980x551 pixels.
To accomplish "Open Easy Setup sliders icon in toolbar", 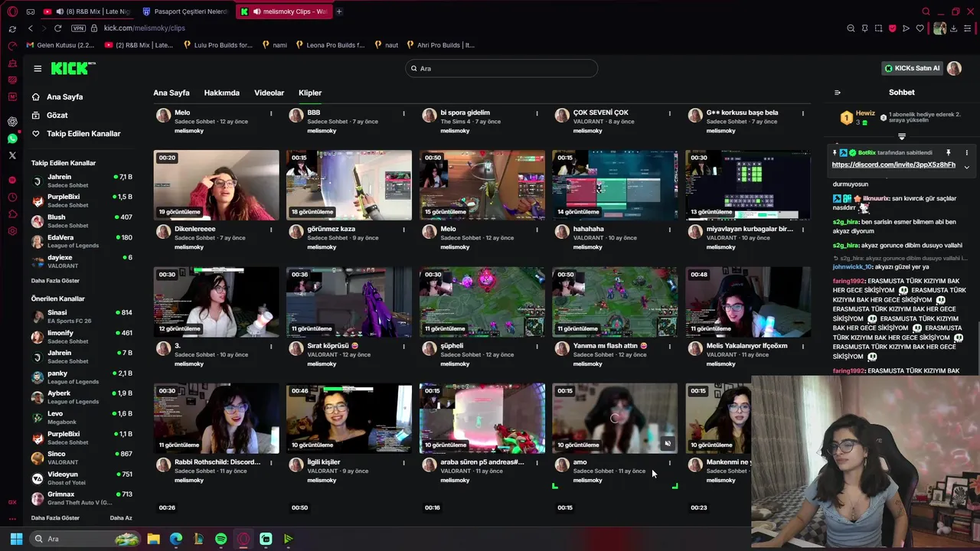I will [x=969, y=28].
